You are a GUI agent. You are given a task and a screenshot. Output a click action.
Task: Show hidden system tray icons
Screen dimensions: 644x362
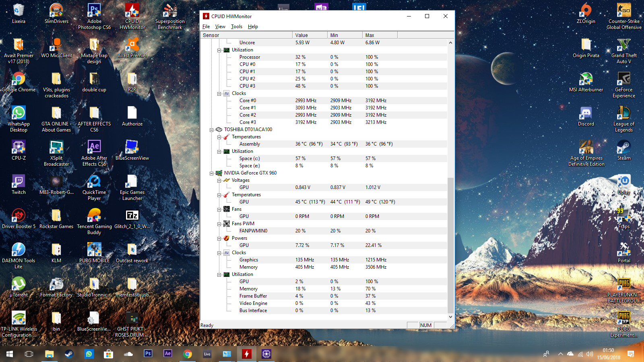(560, 354)
